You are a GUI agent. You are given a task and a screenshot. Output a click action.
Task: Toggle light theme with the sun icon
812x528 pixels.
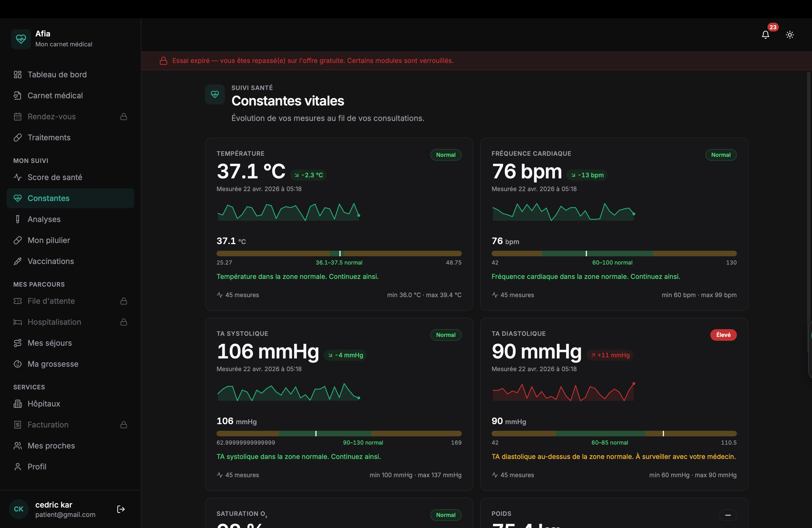pos(790,35)
